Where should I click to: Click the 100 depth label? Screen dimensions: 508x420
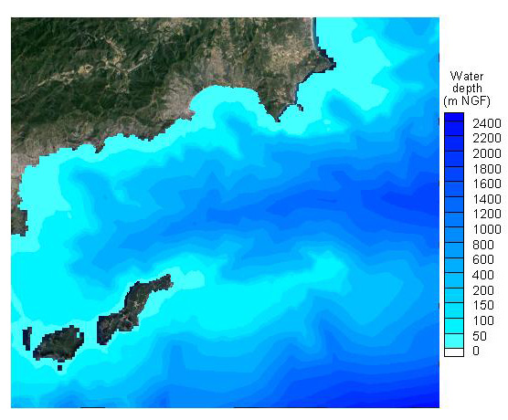pyautogui.click(x=483, y=320)
